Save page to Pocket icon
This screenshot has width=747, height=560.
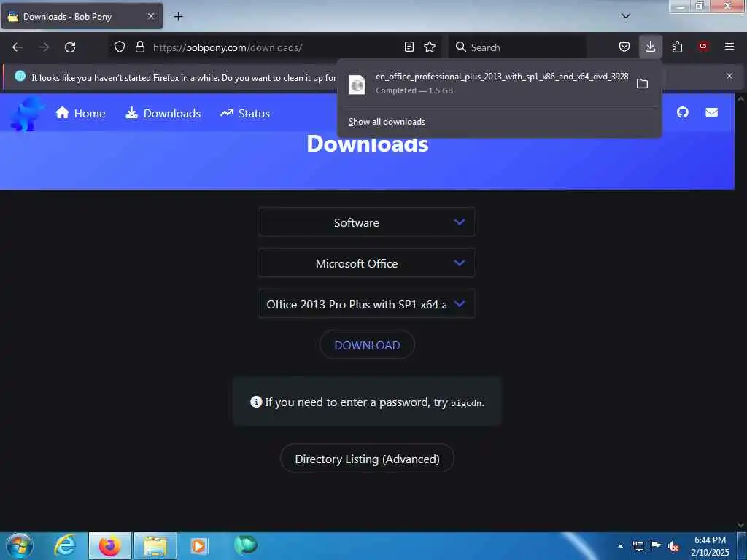(624, 47)
